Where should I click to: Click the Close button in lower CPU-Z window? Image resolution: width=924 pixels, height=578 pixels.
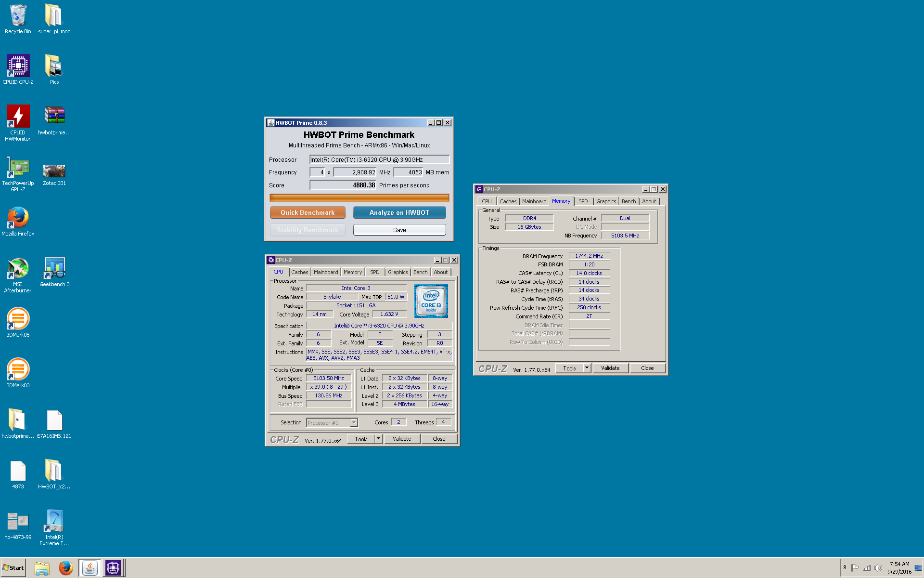(x=439, y=439)
